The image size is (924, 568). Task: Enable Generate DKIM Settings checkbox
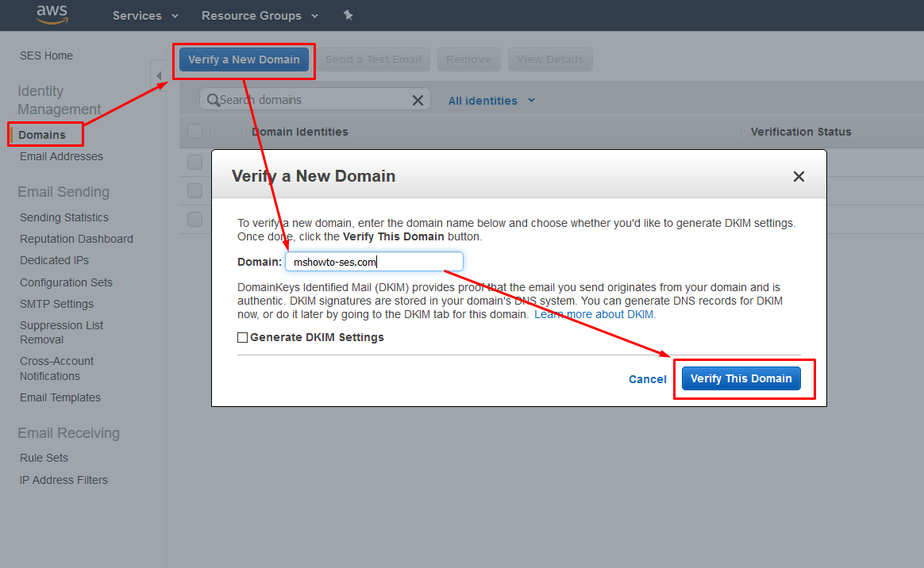[x=243, y=338]
